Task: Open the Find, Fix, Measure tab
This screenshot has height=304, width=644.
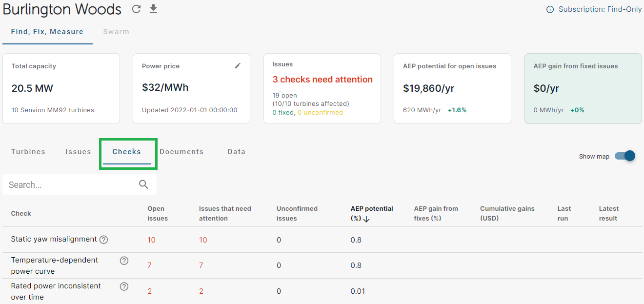Action: [x=47, y=32]
